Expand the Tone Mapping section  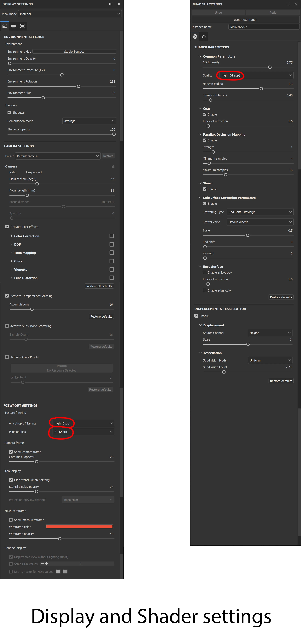tap(25, 253)
